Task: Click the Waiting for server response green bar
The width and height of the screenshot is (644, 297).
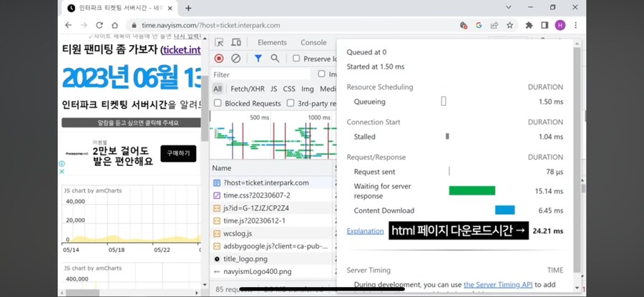Action: (x=472, y=190)
